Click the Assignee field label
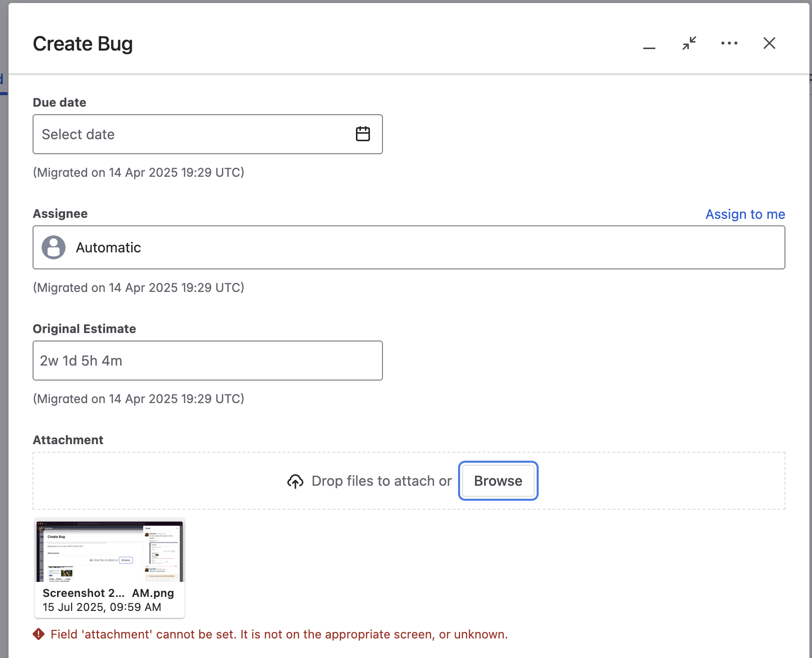Screen dimensions: 812x658 tap(60, 213)
